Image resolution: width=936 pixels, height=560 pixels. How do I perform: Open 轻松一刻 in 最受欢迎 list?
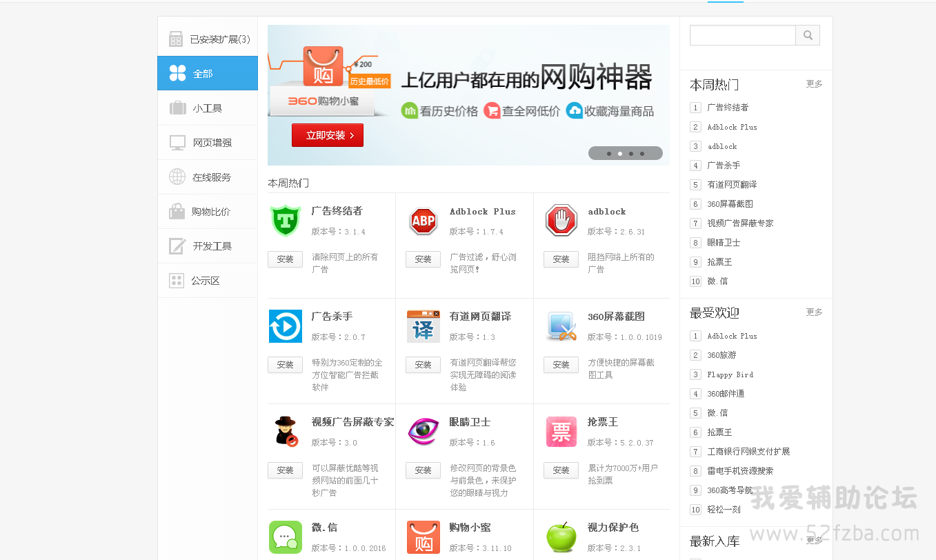(724, 510)
